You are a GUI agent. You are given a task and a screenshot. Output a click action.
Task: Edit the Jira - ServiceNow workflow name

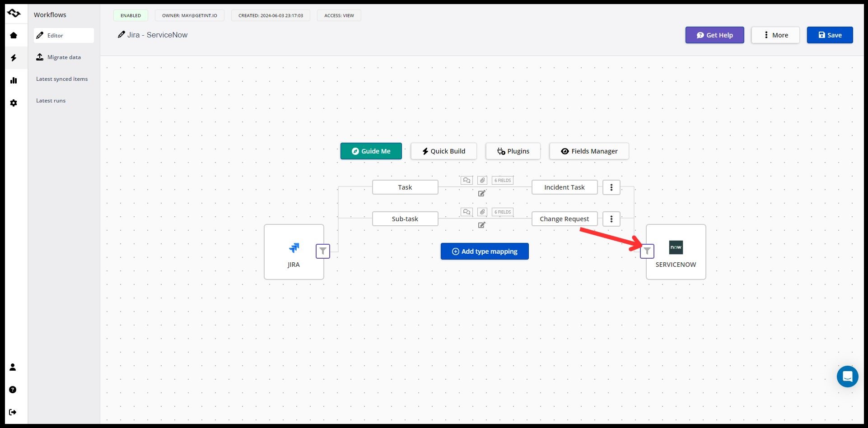coord(153,35)
